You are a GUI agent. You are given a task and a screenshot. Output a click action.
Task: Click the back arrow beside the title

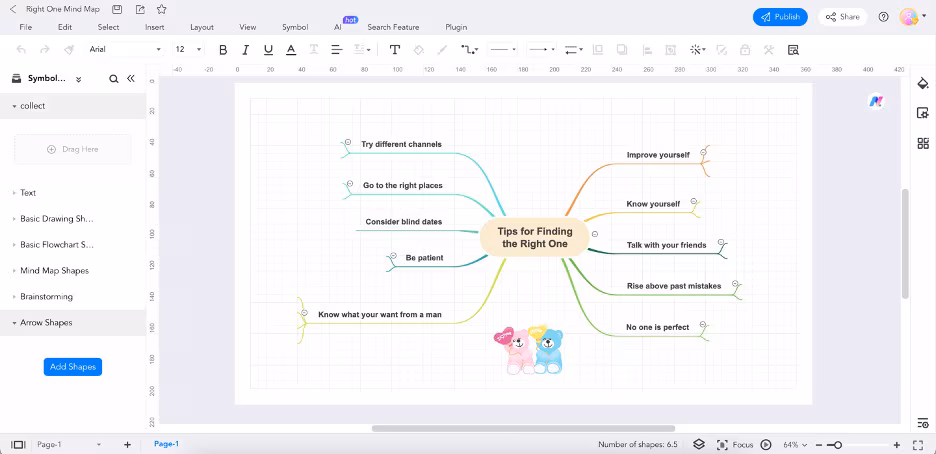(x=13, y=10)
